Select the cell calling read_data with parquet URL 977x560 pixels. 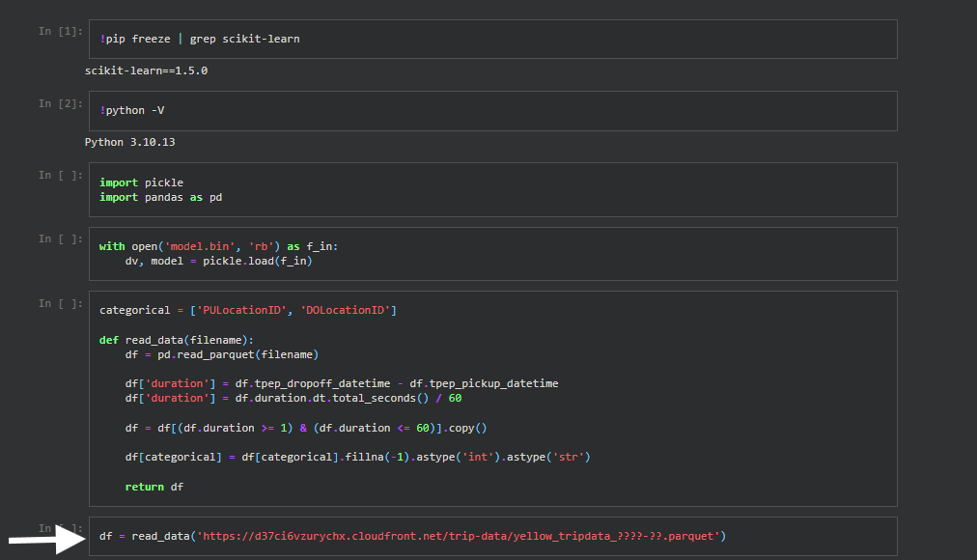[493, 536]
